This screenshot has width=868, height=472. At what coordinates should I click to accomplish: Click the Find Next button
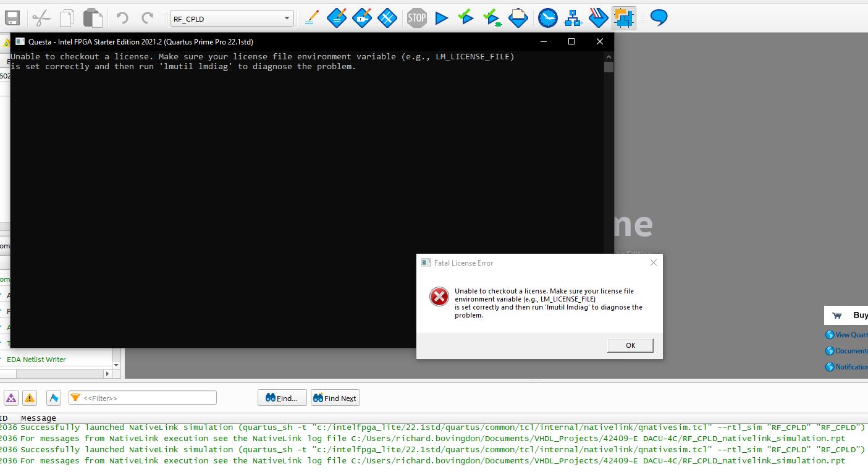335,398
